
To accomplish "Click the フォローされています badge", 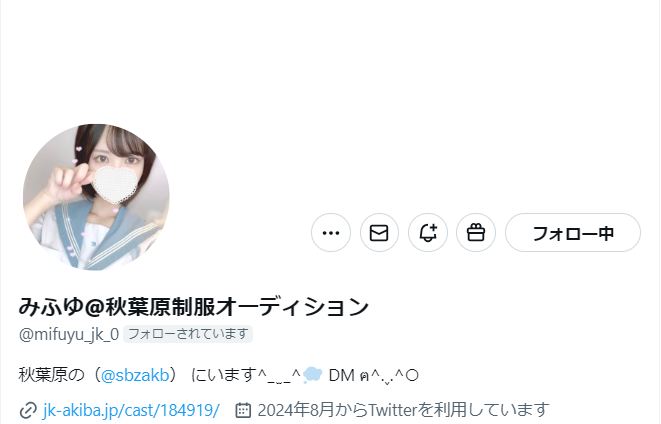I will [188, 334].
